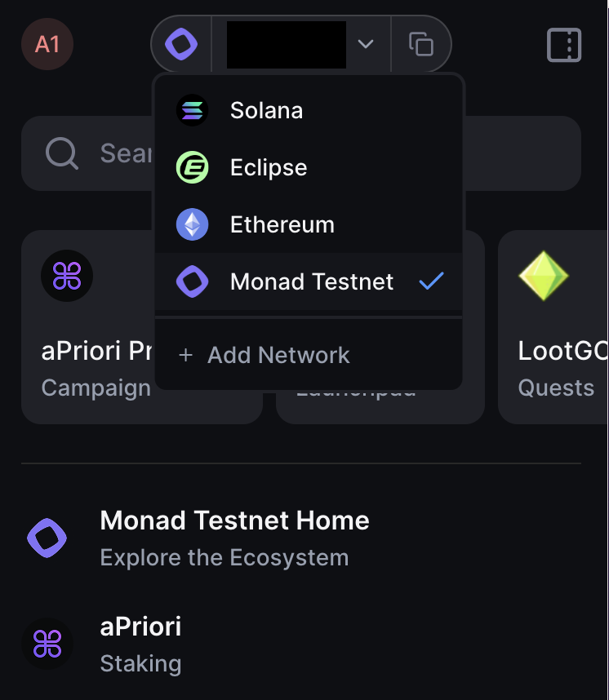Open Monad Testnet Home Explore the Ecosystem
The image size is (609, 700).
pyautogui.click(x=301, y=538)
